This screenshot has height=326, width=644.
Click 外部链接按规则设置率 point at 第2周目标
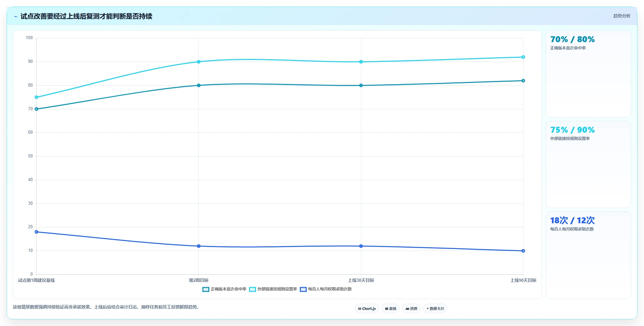[x=199, y=62]
